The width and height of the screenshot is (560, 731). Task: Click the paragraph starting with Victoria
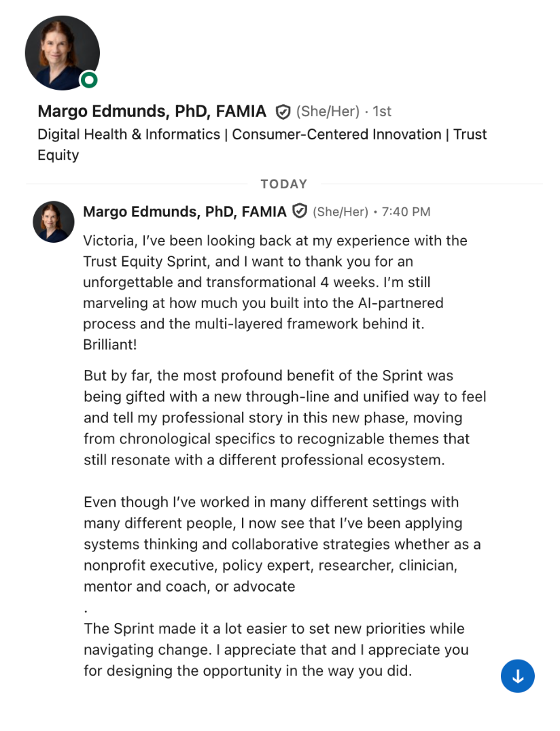coord(275,292)
